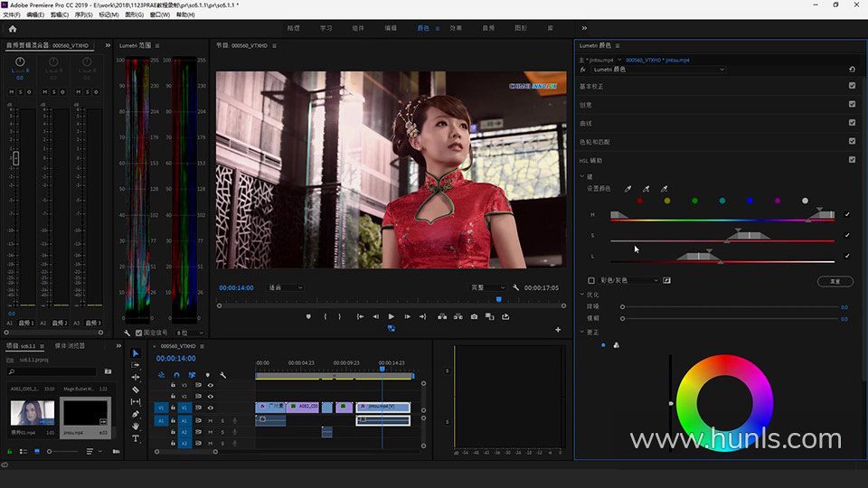
Task: Open the 序列(S) menu
Action: [x=83, y=15]
